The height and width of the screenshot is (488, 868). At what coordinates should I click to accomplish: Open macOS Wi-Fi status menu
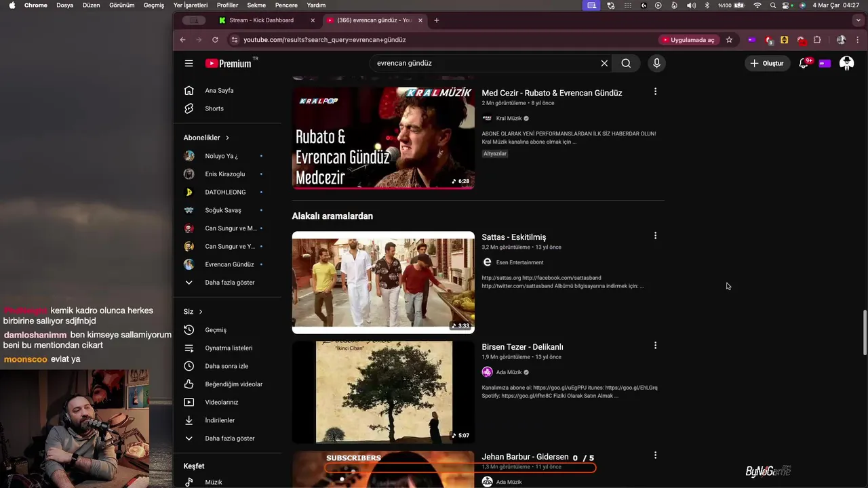757,5
